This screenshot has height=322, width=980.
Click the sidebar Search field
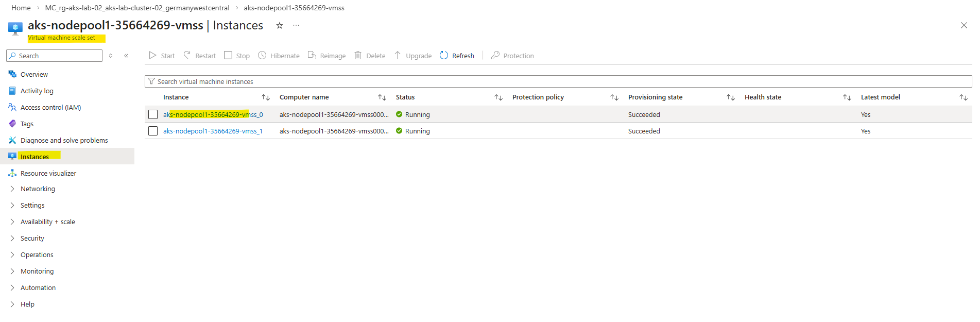tap(55, 56)
